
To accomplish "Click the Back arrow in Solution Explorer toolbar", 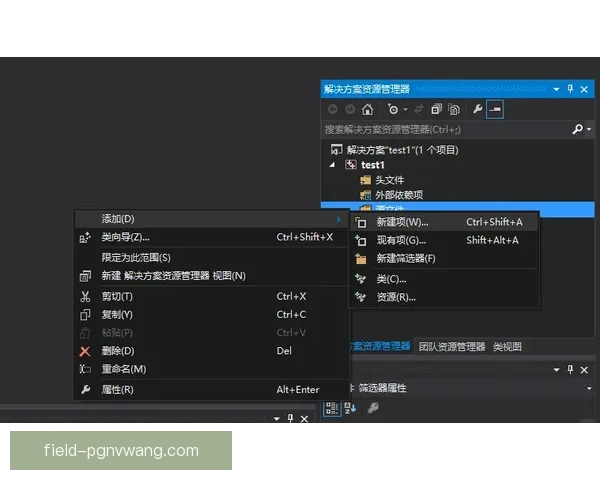I will pos(333,109).
